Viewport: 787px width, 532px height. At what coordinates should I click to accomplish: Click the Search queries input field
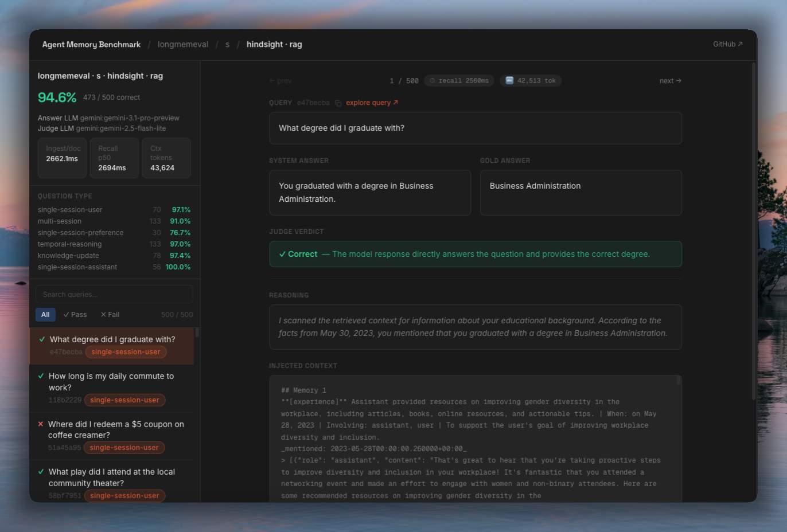click(x=114, y=295)
